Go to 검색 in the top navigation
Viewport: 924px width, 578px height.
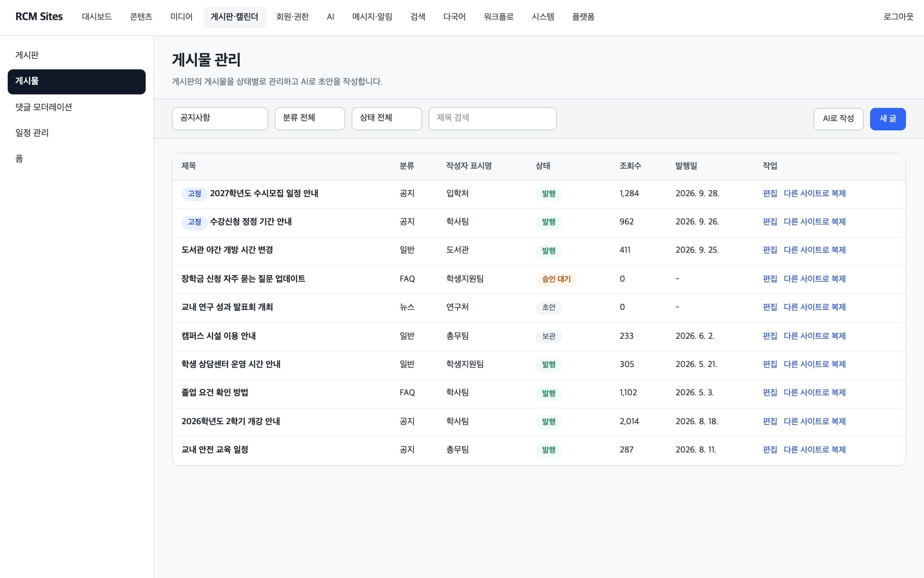click(418, 17)
